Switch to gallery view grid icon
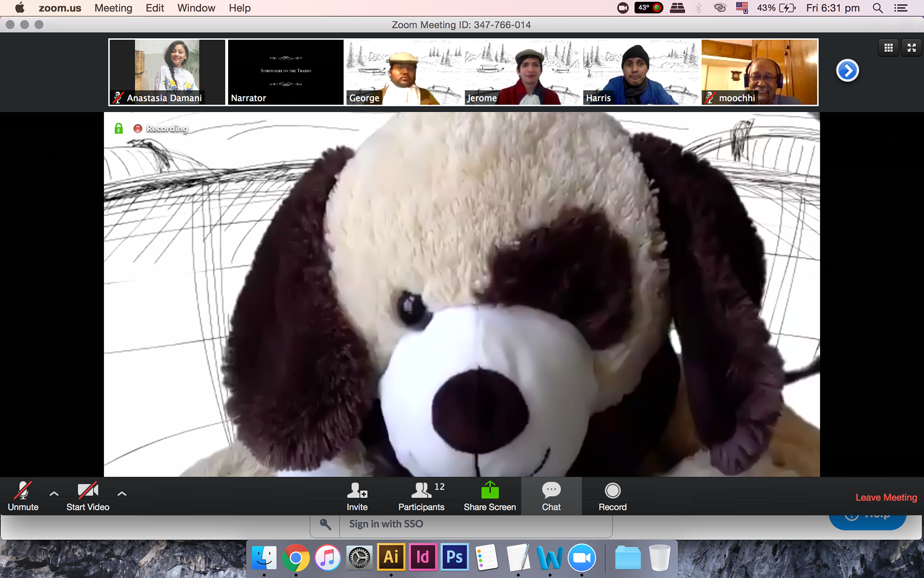 (x=888, y=48)
